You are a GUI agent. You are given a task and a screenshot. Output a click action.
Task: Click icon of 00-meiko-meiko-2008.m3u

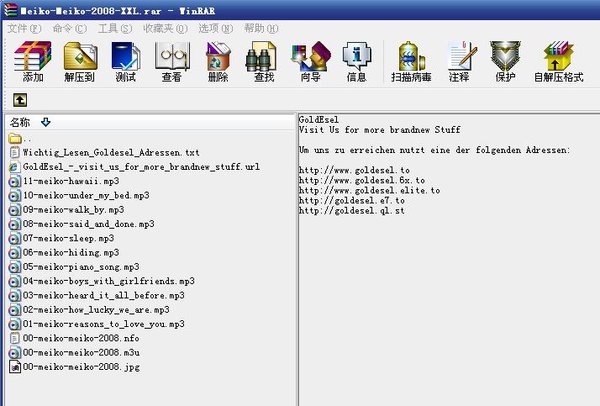point(14,352)
